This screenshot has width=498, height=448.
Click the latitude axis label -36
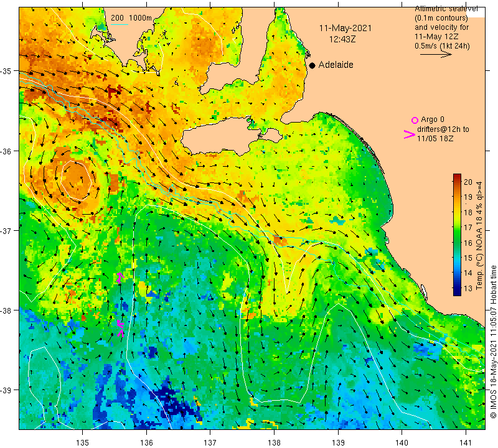pos(6,151)
